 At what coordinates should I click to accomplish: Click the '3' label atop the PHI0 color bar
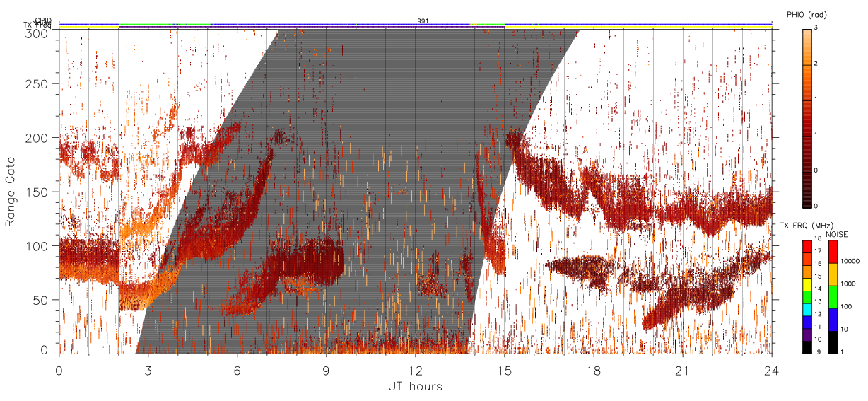[x=816, y=29]
